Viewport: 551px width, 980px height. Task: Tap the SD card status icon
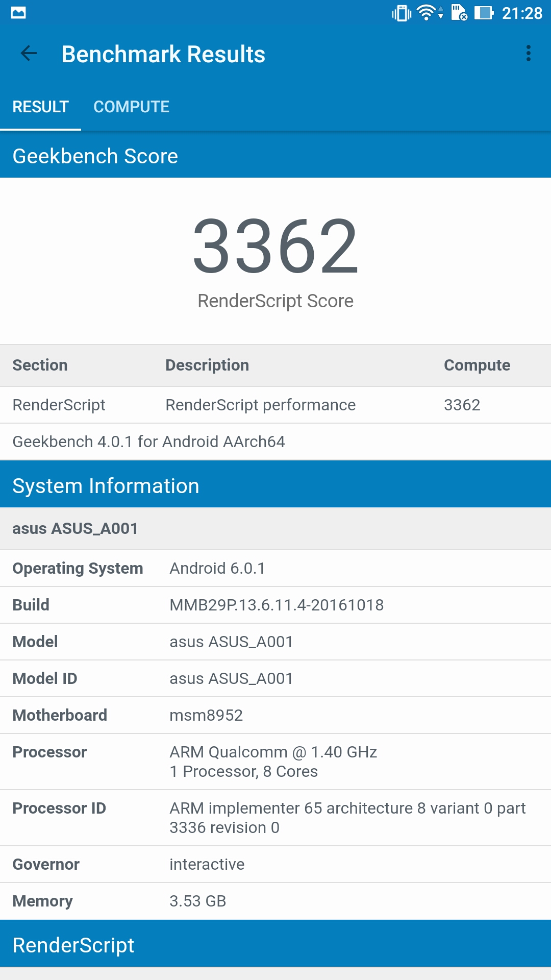(459, 13)
